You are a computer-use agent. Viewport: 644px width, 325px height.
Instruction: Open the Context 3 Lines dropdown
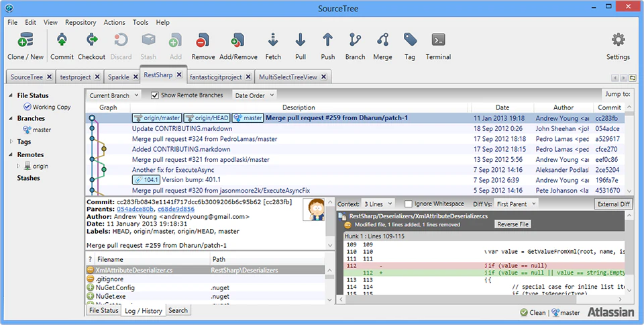pyautogui.click(x=376, y=203)
